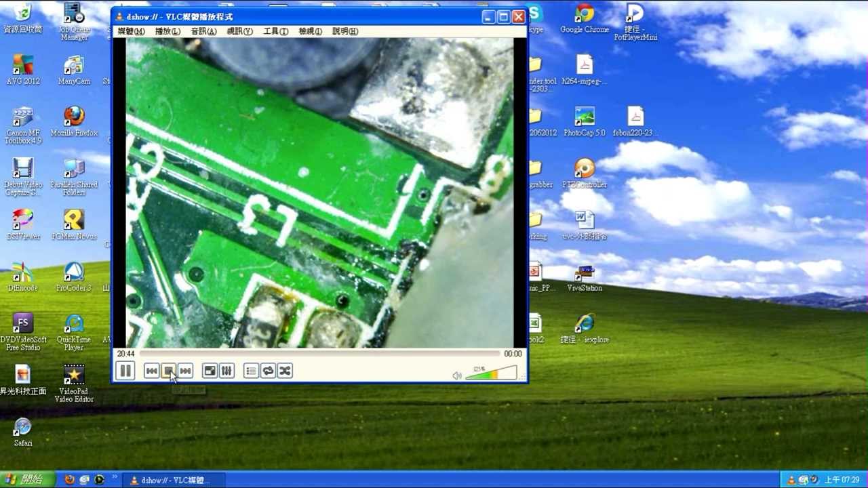Select the Google Chrome desktop icon
Viewport: 868px width, 488px height.
click(x=585, y=18)
